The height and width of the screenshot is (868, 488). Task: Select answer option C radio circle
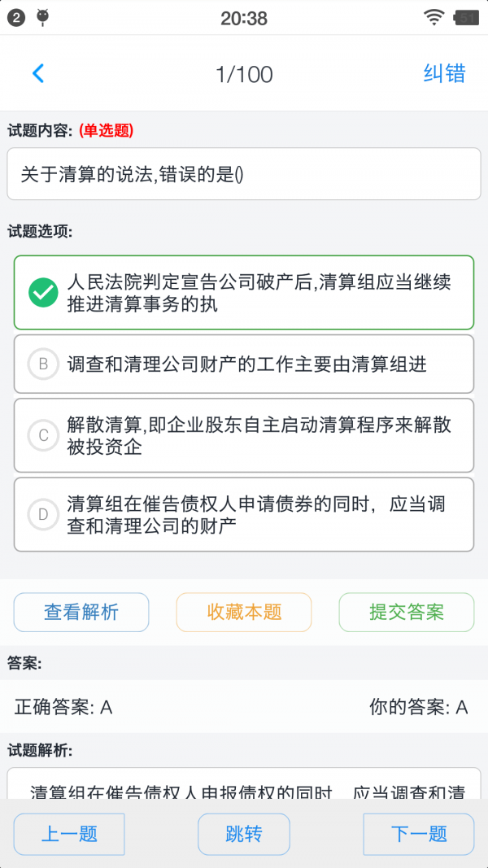tap(44, 435)
